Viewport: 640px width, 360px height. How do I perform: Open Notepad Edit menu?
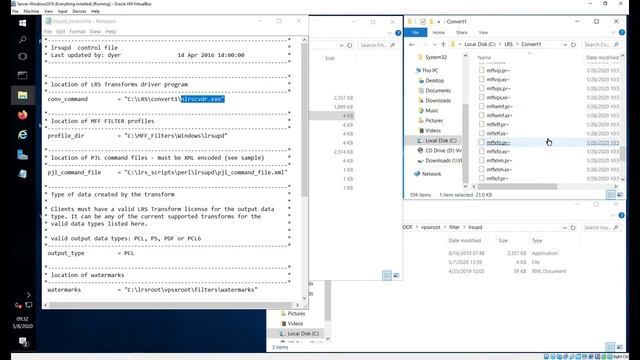pos(60,31)
